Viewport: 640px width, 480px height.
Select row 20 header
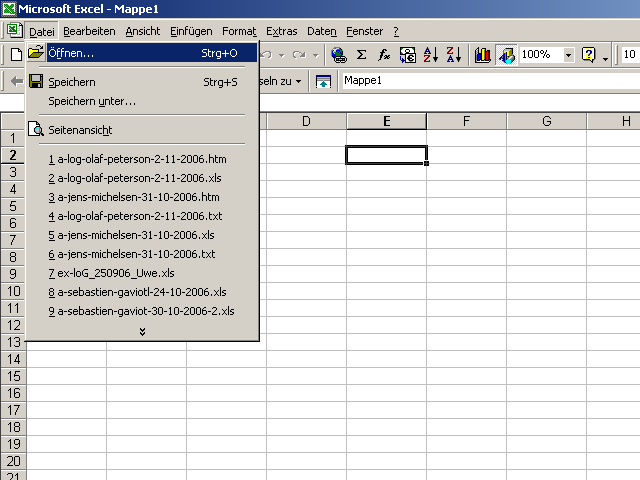click(x=13, y=461)
